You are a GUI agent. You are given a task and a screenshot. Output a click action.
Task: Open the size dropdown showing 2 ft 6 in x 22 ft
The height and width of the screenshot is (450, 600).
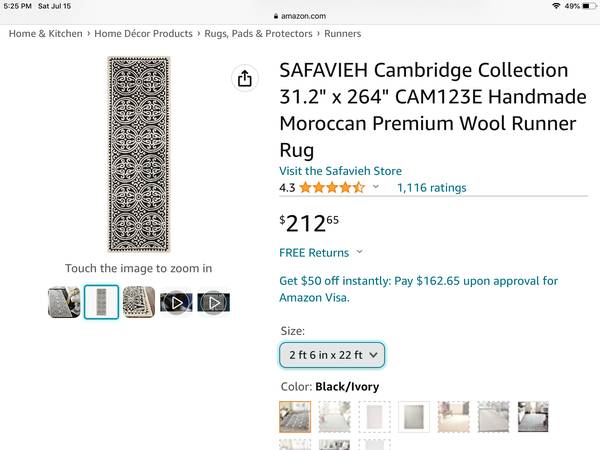(332, 354)
